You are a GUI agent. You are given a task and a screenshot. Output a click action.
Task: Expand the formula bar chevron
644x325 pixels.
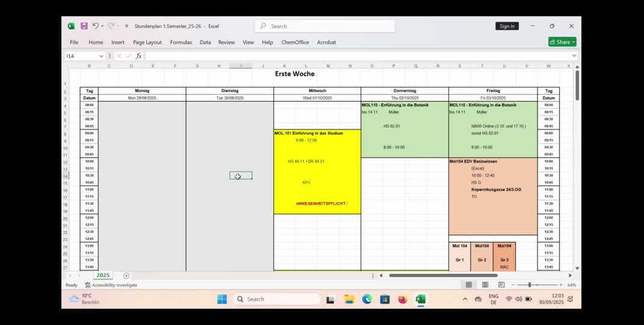coord(574,56)
